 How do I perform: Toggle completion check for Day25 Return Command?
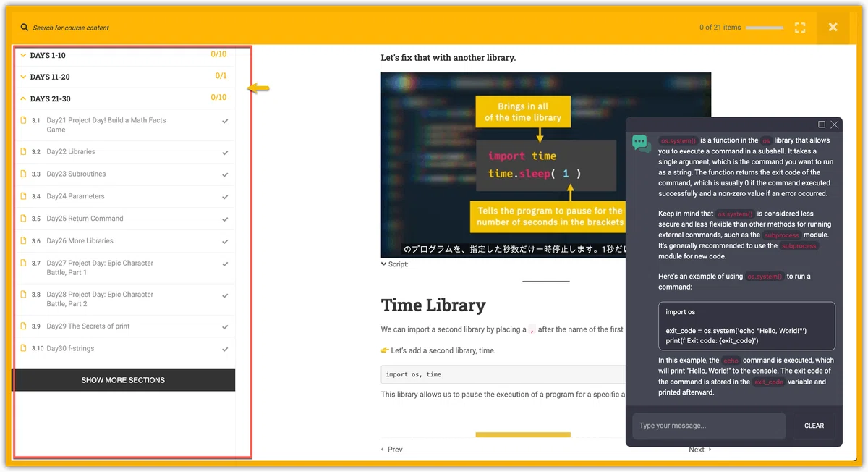point(225,219)
